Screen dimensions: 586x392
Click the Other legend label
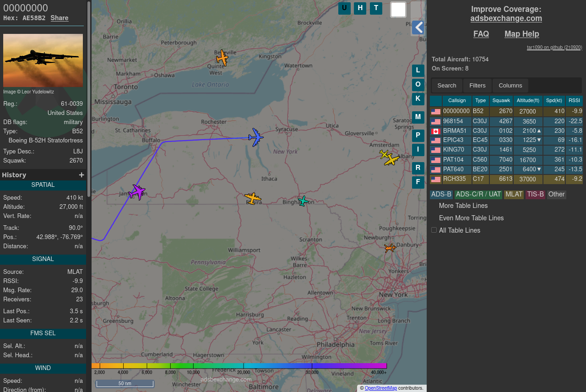click(x=557, y=195)
